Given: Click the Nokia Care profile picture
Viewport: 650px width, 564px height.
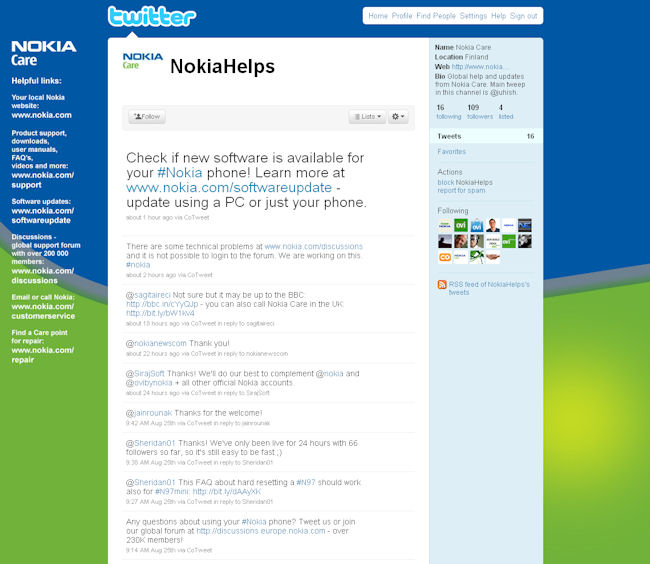Looking at the screenshot, I should tap(143, 61).
